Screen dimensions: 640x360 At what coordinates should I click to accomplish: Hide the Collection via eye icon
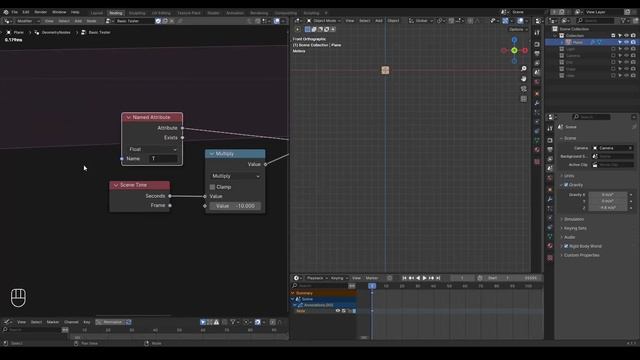point(627,36)
